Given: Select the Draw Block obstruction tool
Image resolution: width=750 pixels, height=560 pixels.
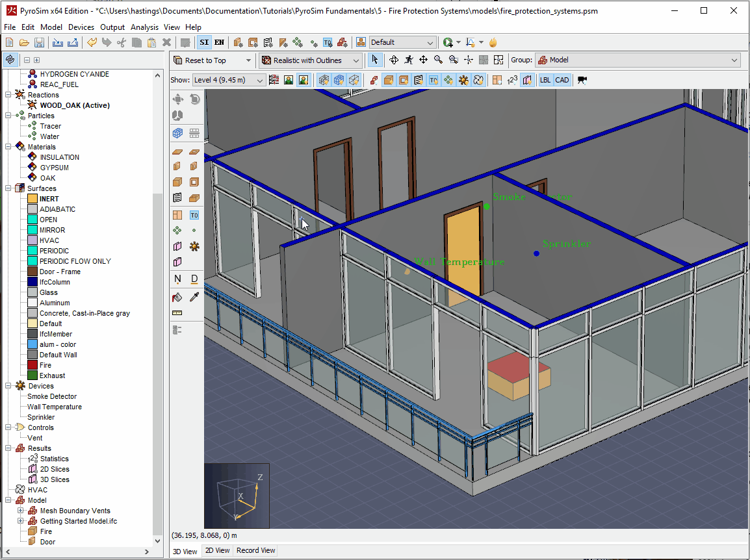Looking at the screenshot, I should [x=177, y=182].
